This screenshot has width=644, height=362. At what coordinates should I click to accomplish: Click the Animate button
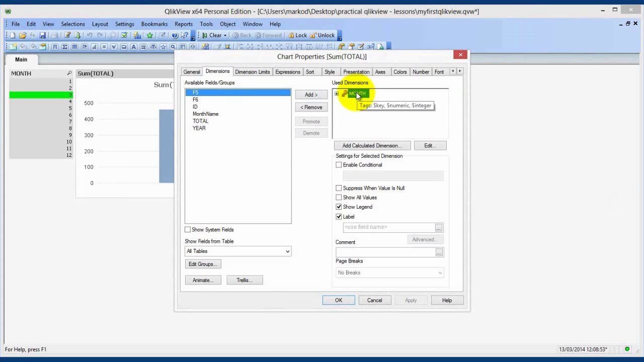[x=203, y=280]
